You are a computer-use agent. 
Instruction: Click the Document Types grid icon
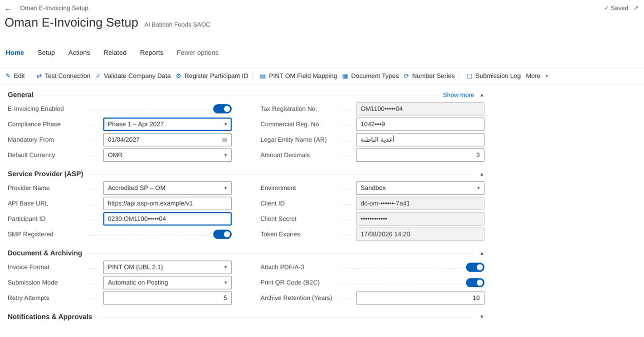(345, 76)
